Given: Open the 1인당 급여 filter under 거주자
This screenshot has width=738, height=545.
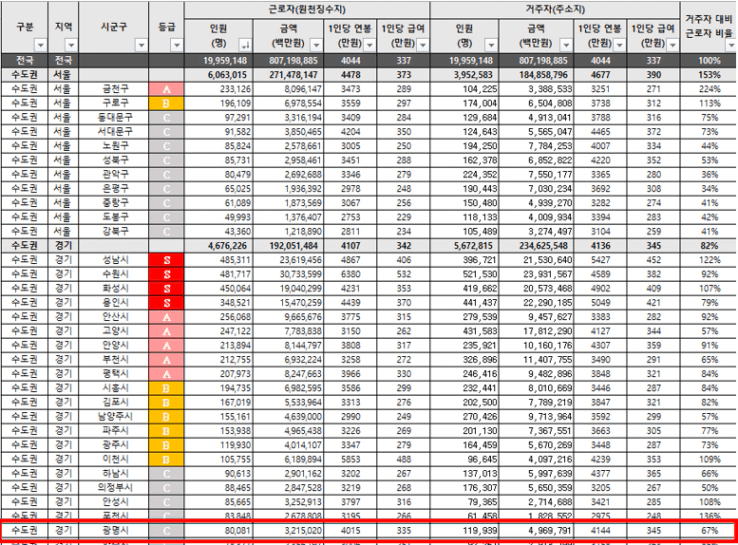Looking at the screenshot, I should (x=673, y=45).
